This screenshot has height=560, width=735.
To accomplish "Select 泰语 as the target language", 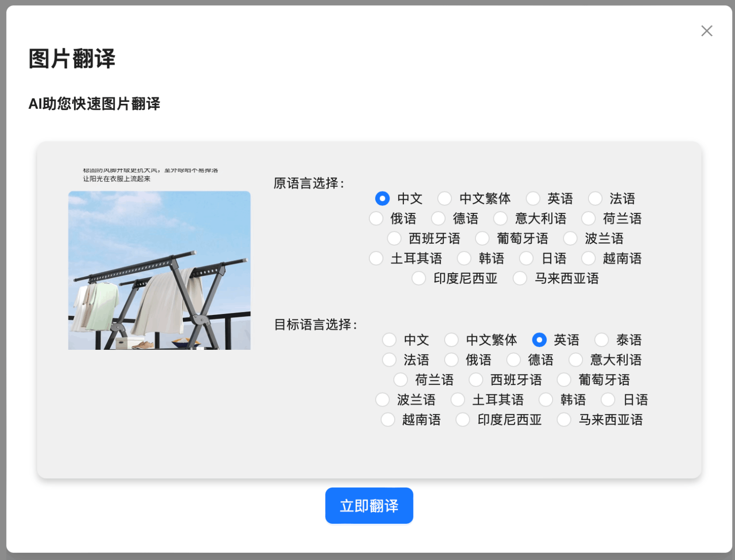I will tap(601, 340).
